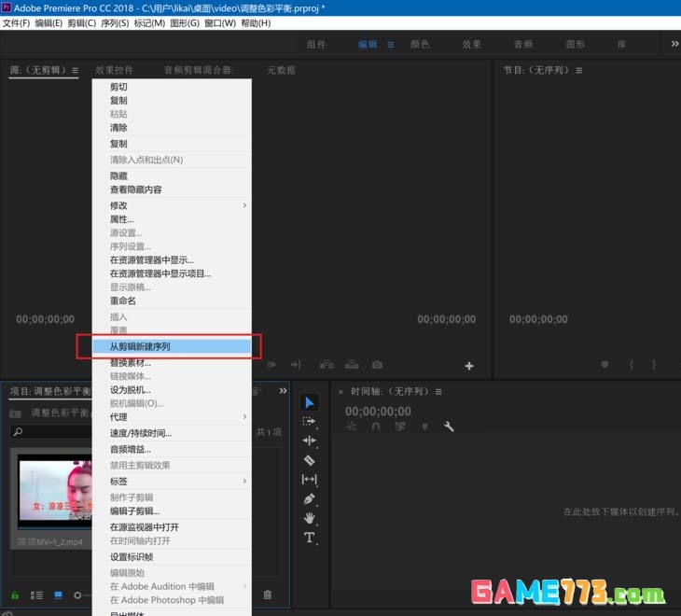
Task: Toggle nest sequences button in timeline
Action: coord(352,427)
